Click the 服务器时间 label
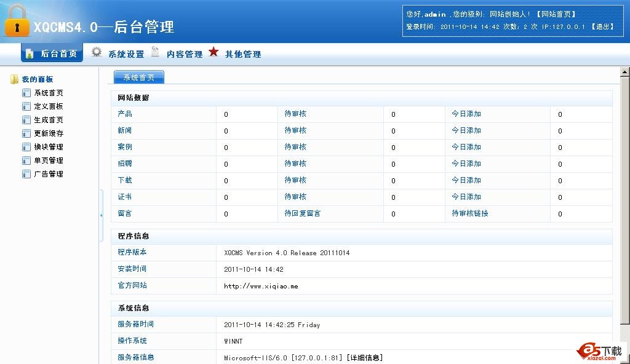This screenshot has height=364, width=630. (x=136, y=324)
